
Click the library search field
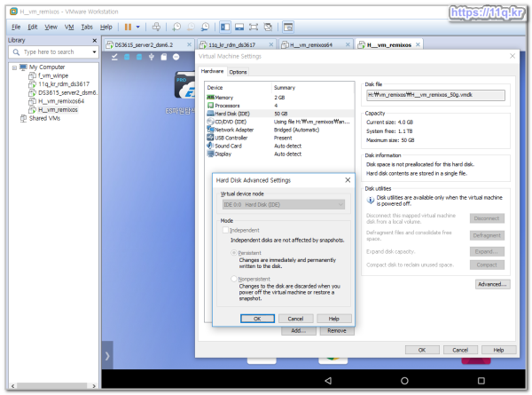coord(53,52)
